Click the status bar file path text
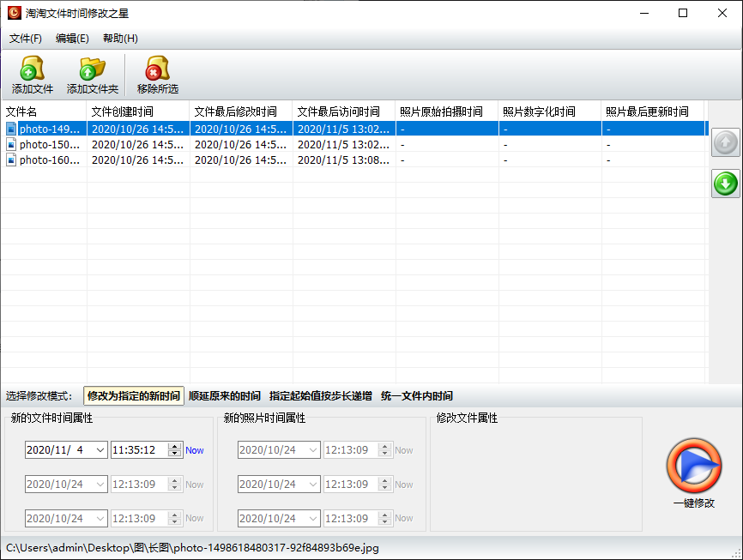Viewport: 743px width, 560px height. point(192,548)
